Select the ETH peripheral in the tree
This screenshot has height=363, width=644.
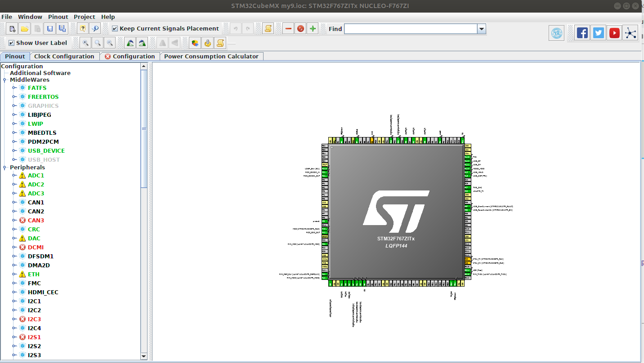coord(34,274)
